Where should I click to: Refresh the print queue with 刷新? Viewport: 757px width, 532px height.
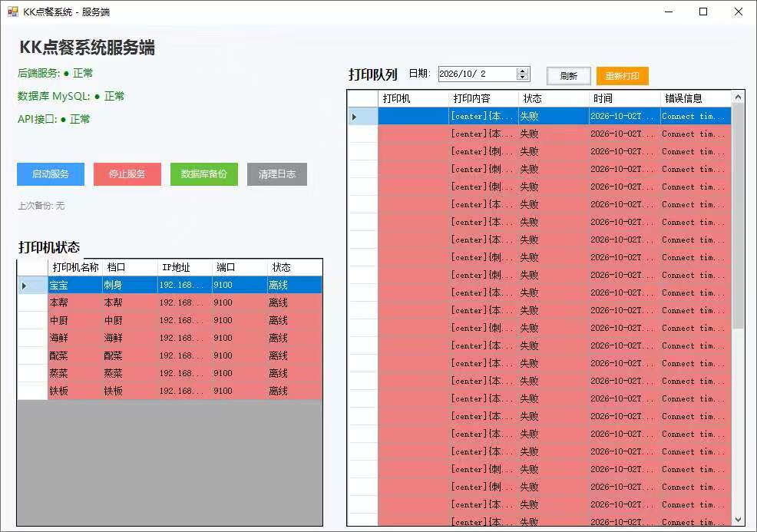pyautogui.click(x=569, y=76)
